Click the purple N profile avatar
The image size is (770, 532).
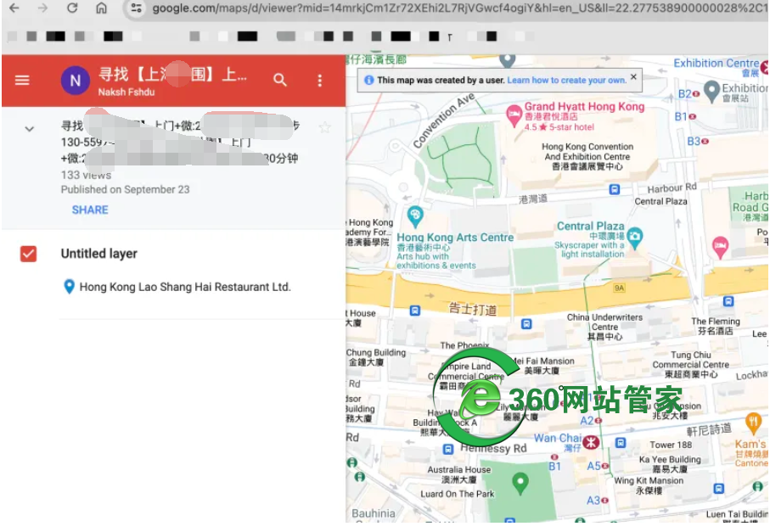click(x=76, y=81)
